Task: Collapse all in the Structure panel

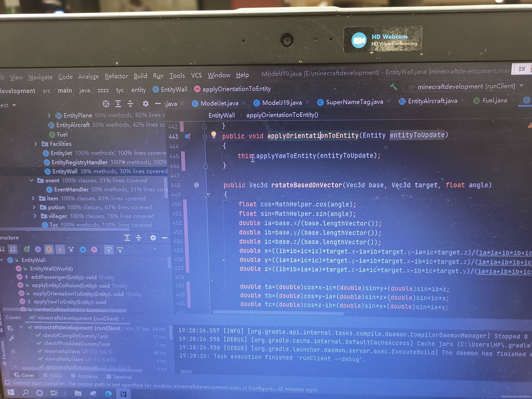Action: (139, 238)
